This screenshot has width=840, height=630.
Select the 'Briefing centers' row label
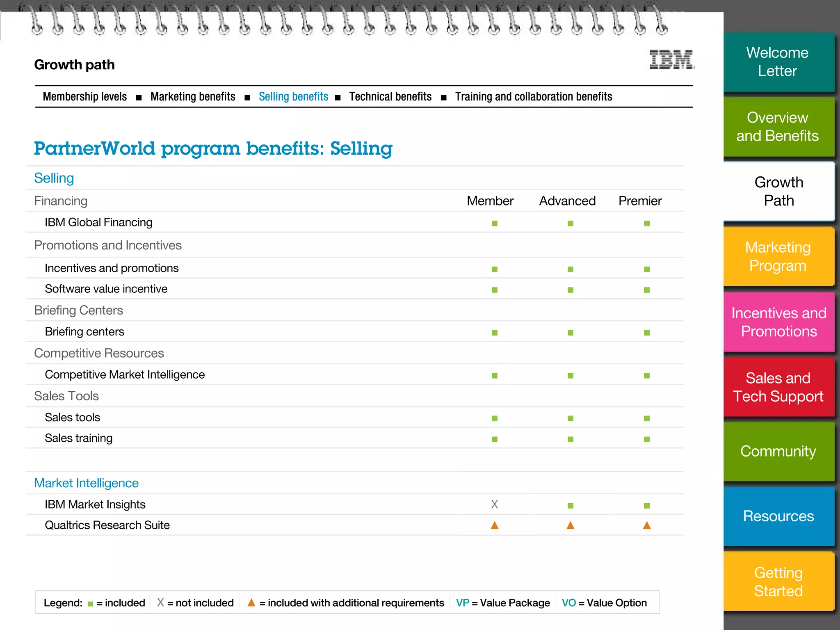(84, 331)
